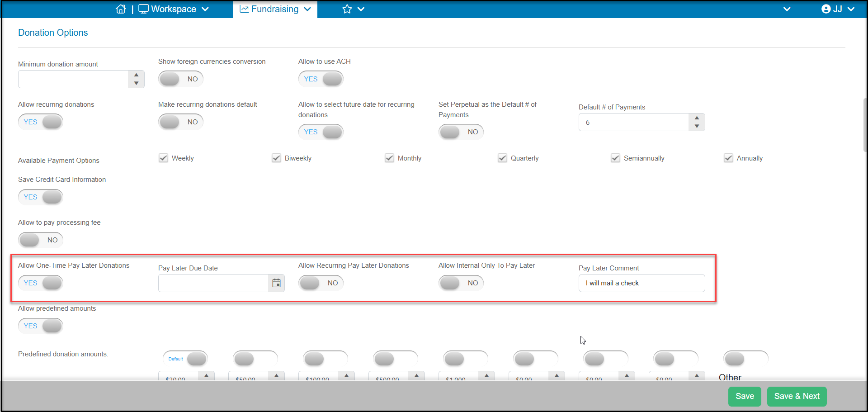Toggle Allow recurring donations switch
This screenshot has height=412, width=868.
[x=41, y=122]
